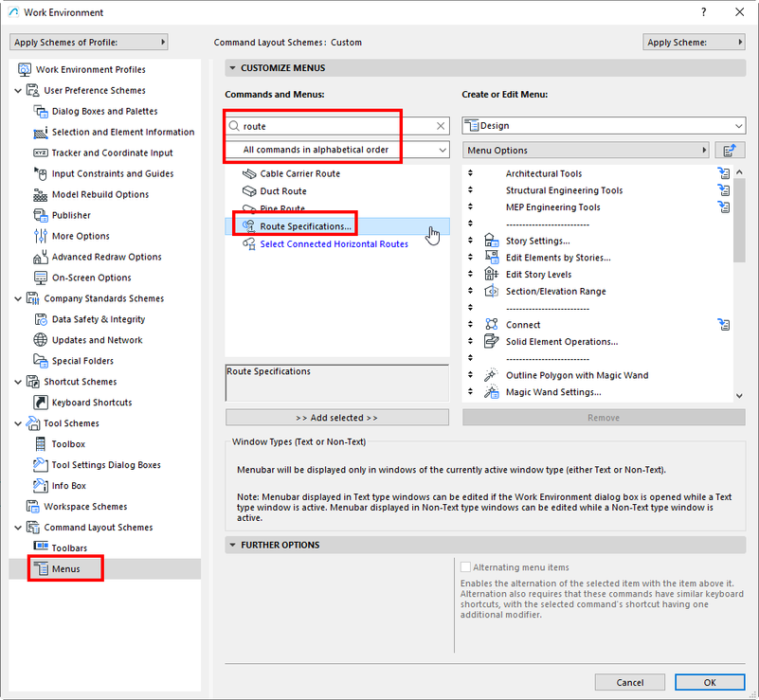Click the help question mark button
This screenshot has height=700, width=759.
[x=704, y=12]
